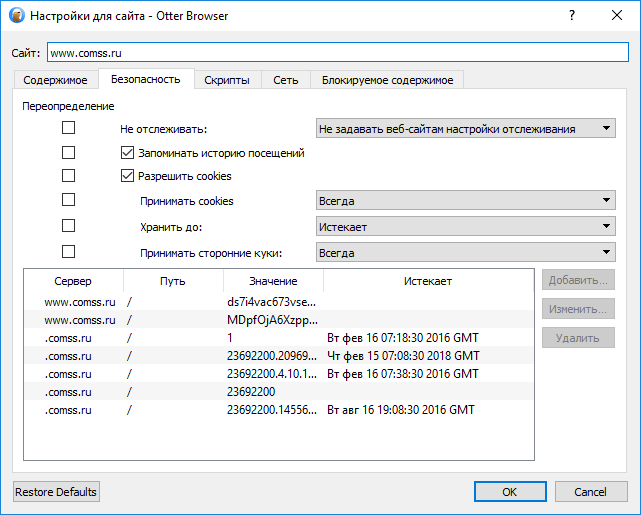Screen dimensions: 641x515
Task: Click the help question mark button
Action: pyautogui.click(x=571, y=16)
